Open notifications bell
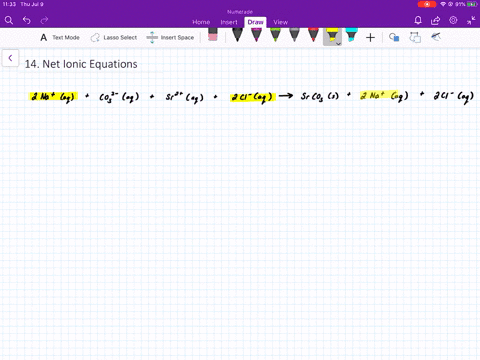The height and width of the screenshot is (360, 480). tap(418, 20)
